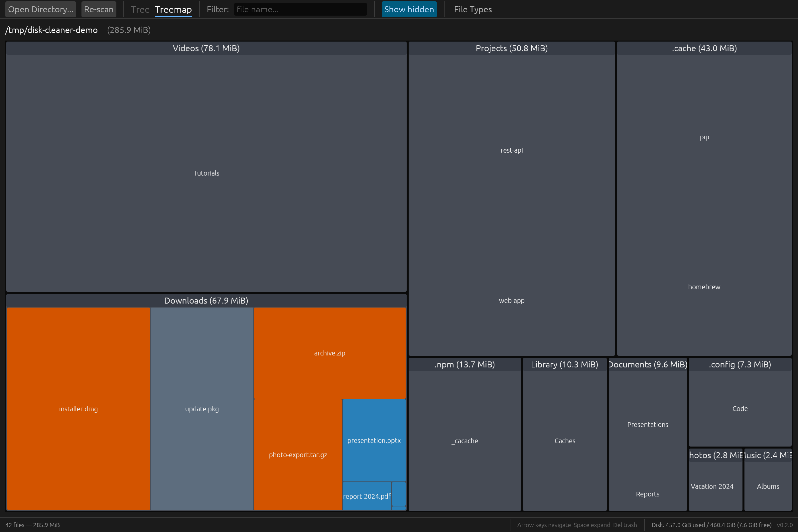The width and height of the screenshot is (798, 532).
Task: Switch to the Treemap tab
Action: (173, 9)
